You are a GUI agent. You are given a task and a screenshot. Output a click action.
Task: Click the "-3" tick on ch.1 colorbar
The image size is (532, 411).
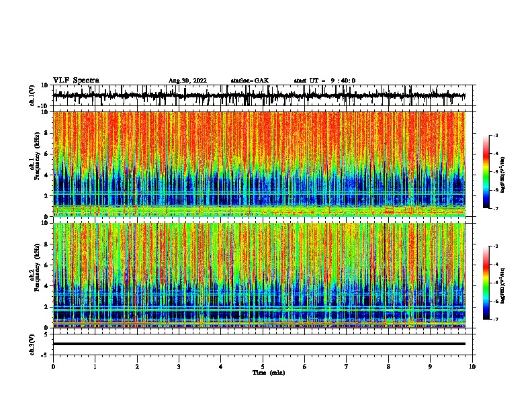click(495, 135)
